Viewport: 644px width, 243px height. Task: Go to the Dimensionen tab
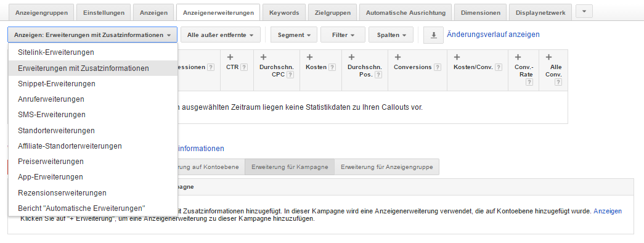[x=481, y=12]
